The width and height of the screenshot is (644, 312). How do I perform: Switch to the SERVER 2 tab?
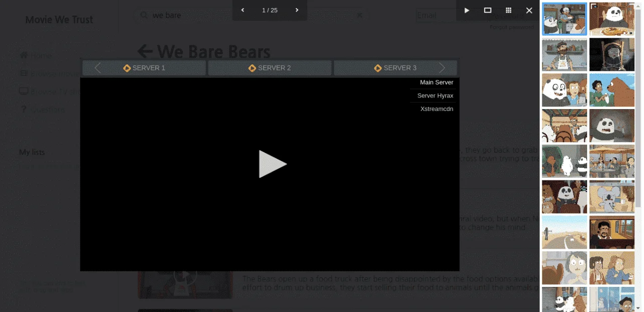point(270,68)
